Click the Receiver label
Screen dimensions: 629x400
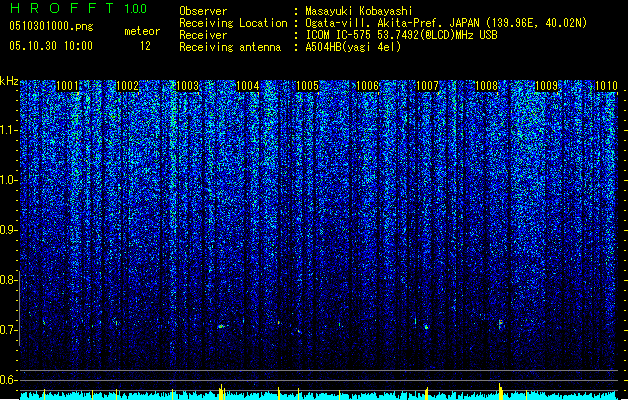pos(203,35)
